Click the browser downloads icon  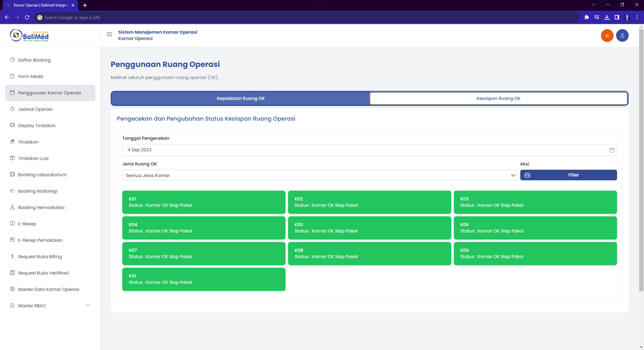click(x=607, y=17)
